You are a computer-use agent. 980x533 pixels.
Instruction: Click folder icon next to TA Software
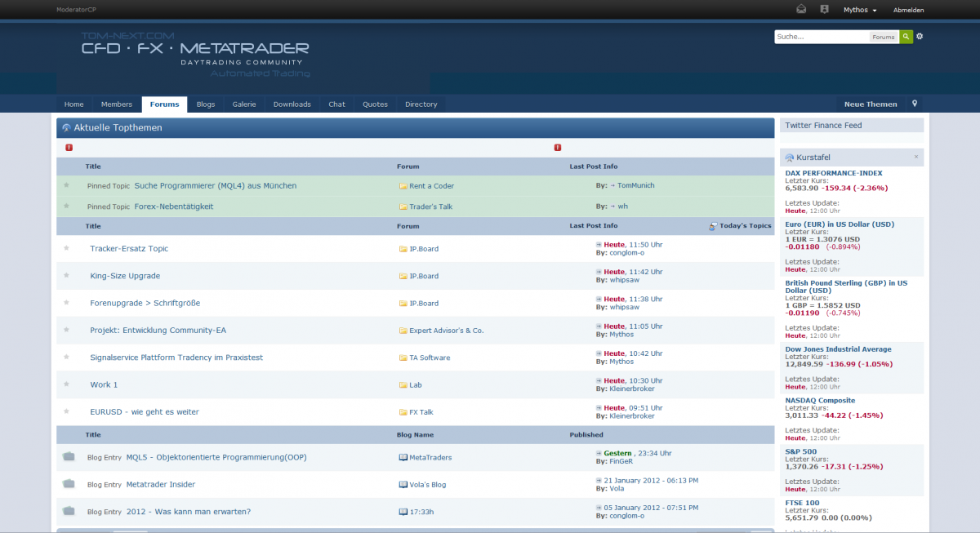coord(403,358)
